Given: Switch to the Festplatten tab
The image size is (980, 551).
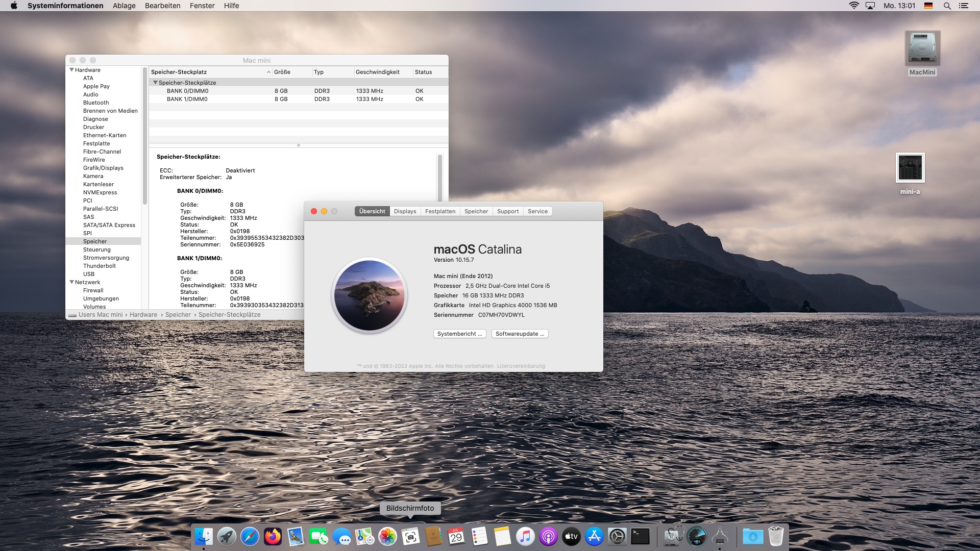Looking at the screenshot, I should click(x=440, y=211).
